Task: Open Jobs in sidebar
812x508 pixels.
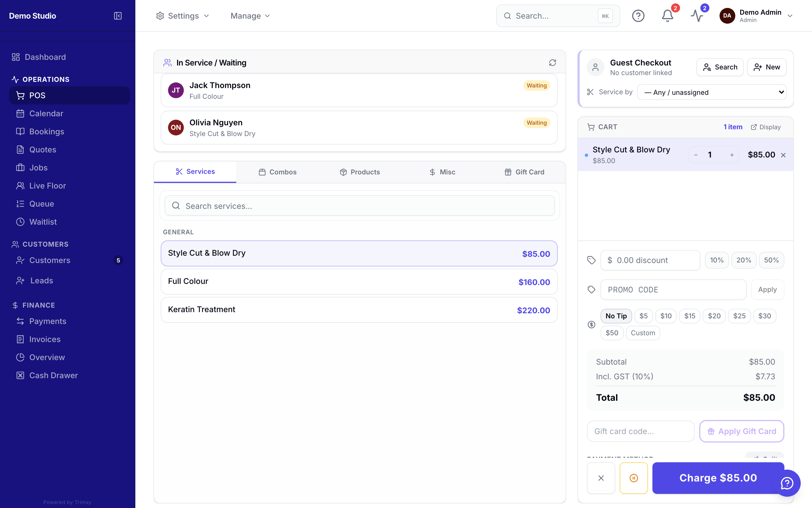Action: click(69, 168)
